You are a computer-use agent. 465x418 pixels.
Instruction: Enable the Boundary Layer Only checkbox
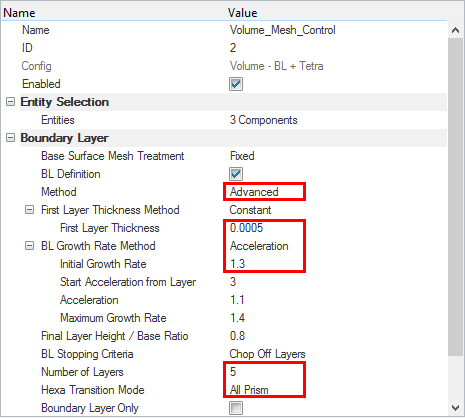236,408
